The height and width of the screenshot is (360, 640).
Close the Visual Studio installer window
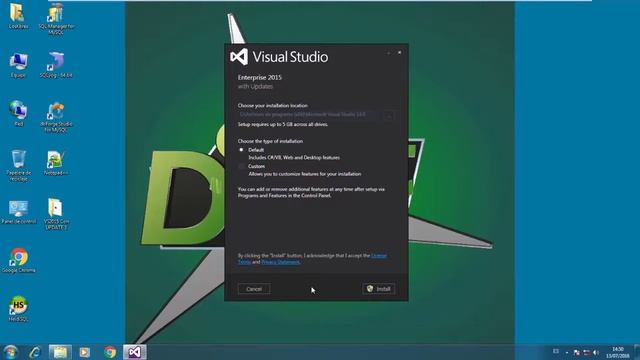point(399,53)
